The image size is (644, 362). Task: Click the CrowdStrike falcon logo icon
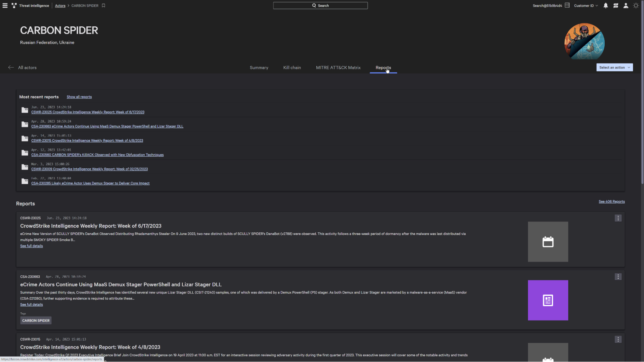point(14,5)
